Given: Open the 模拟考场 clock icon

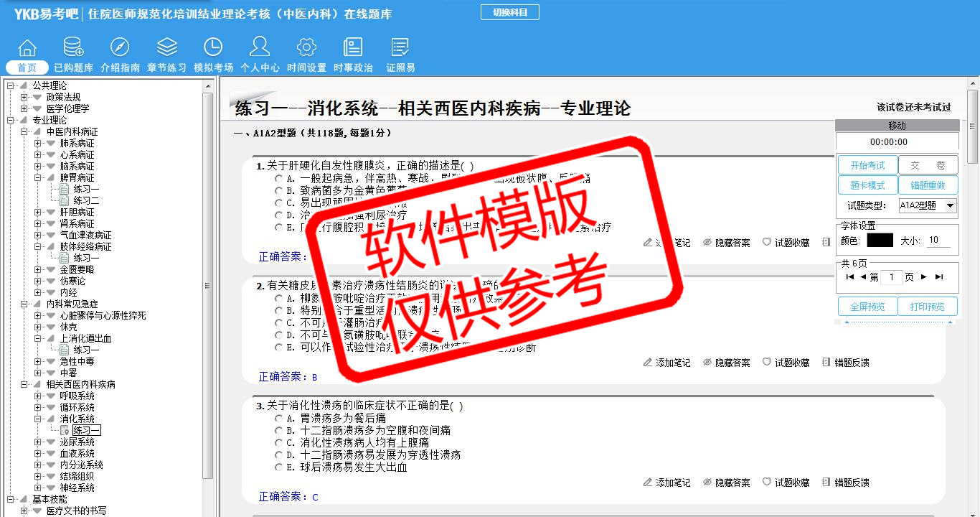Looking at the screenshot, I should [213, 48].
